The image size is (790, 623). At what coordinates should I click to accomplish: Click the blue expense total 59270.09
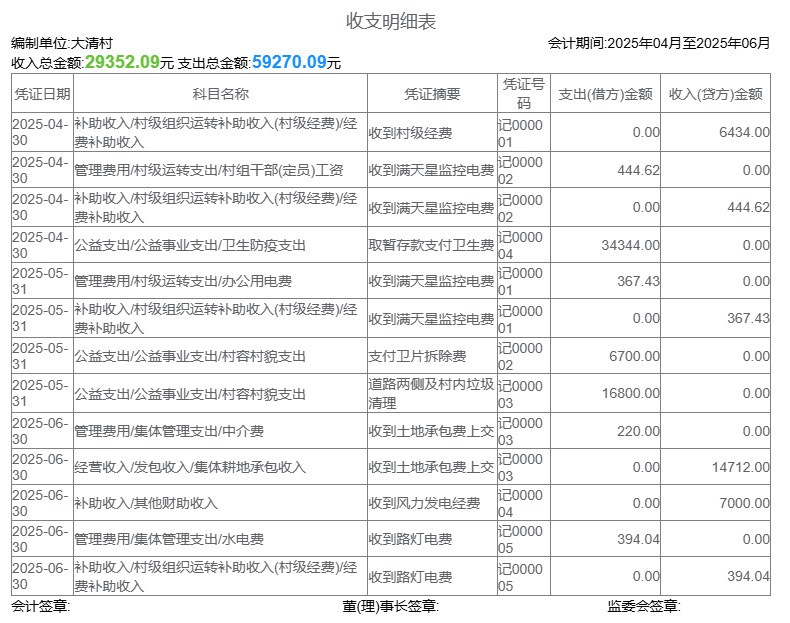[x=289, y=62]
